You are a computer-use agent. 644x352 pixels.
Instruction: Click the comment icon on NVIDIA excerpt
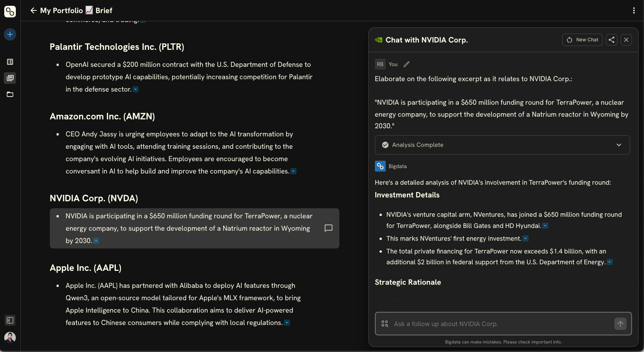[x=329, y=228]
